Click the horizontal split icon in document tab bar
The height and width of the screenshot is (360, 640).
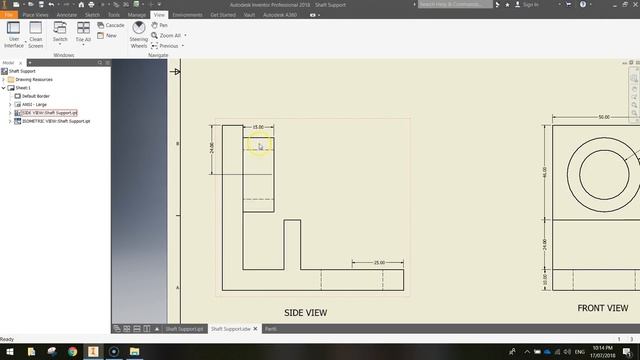[x=137, y=329]
